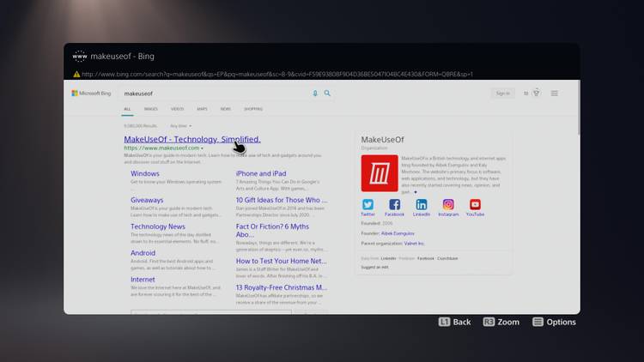
Task: Click the Microsoft Rewards medal icon
Action: click(537, 93)
